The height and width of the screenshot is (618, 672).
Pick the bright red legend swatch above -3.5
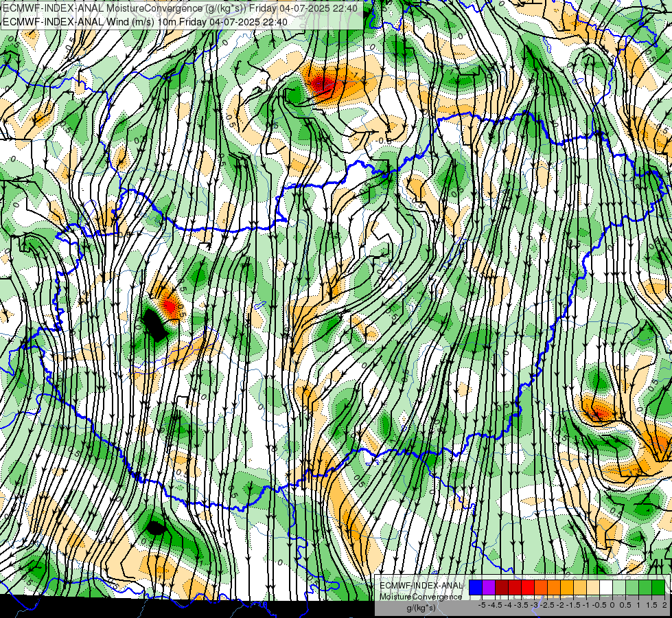point(528,588)
